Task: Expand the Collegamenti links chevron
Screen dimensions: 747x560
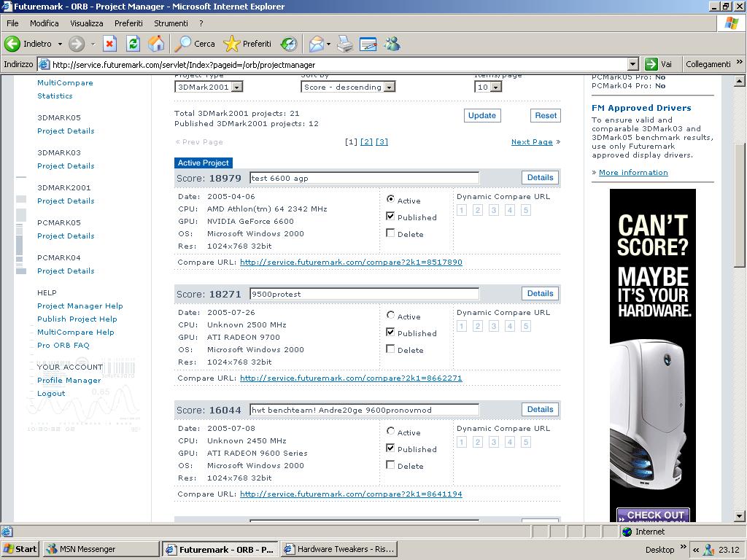Action: point(740,62)
